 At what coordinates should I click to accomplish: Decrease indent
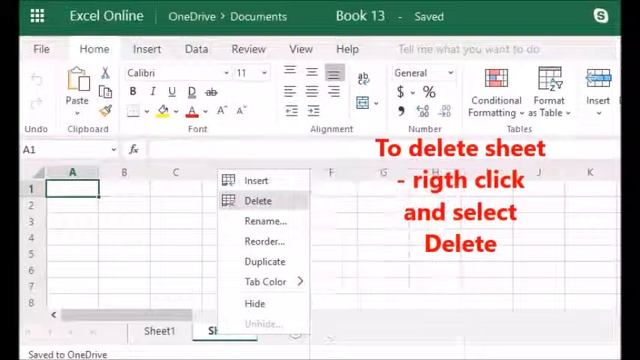click(x=291, y=111)
